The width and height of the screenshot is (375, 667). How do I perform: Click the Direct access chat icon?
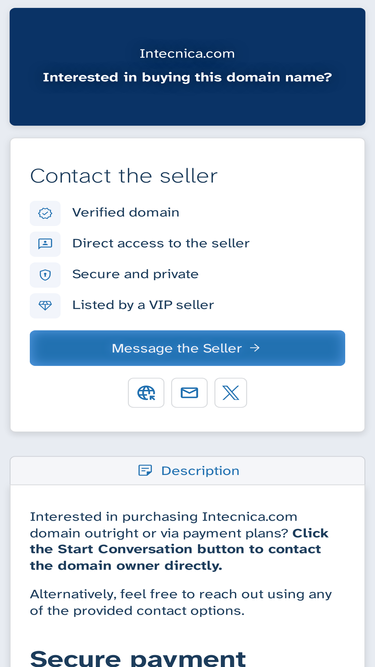[x=45, y=244]
